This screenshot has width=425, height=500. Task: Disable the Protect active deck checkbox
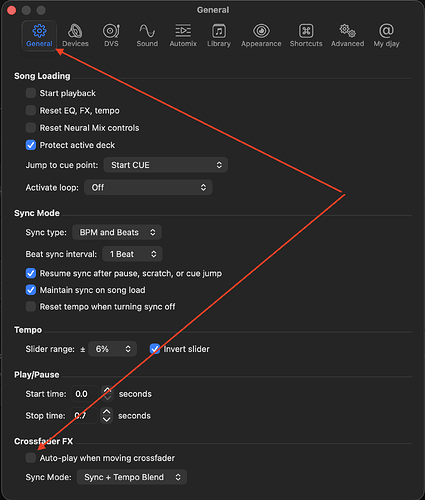tap(31, 145)
